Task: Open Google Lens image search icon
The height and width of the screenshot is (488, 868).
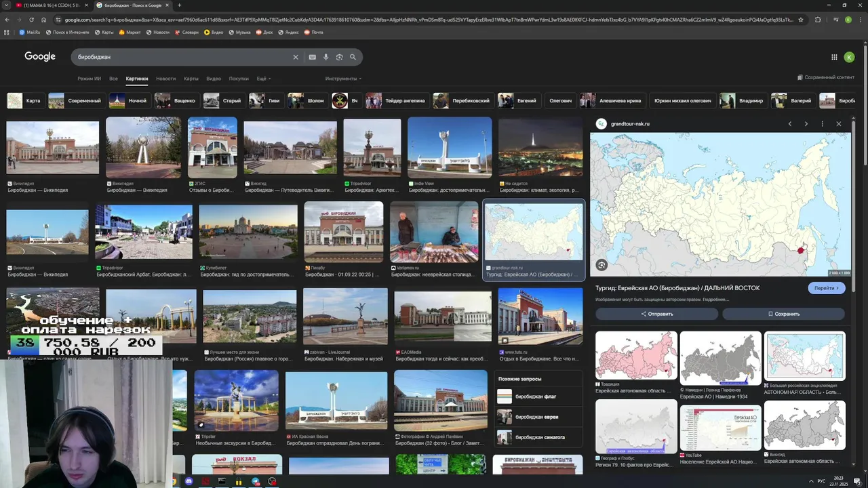Action: coord(339,57)
